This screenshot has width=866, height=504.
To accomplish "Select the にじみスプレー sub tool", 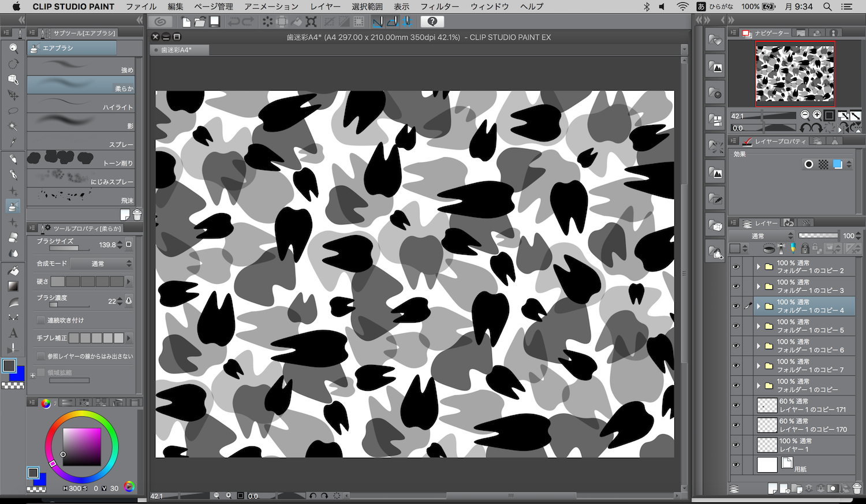I will click(x=81, y=178).
